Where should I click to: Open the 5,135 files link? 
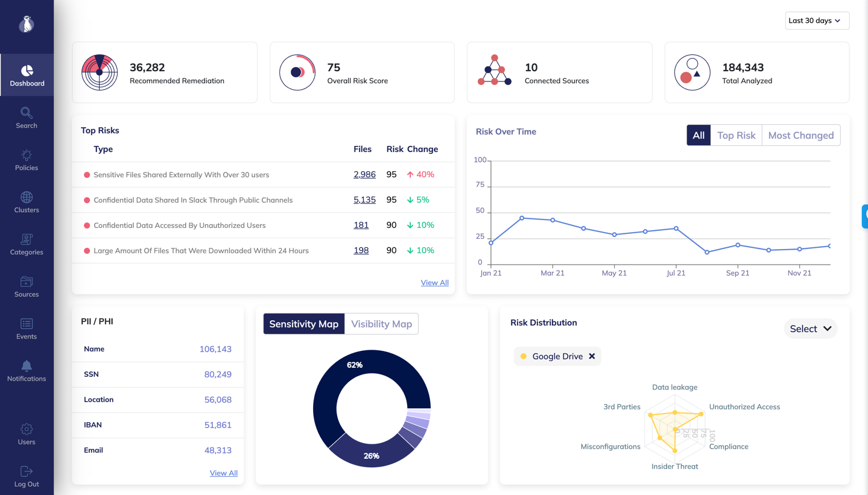coord(364,200)
